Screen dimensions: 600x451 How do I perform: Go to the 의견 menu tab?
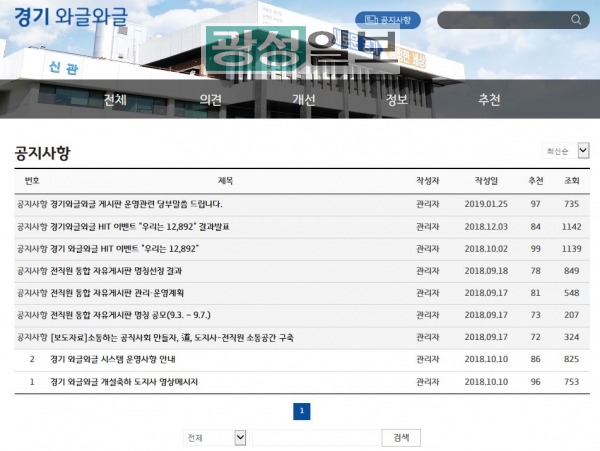[210, 100]
